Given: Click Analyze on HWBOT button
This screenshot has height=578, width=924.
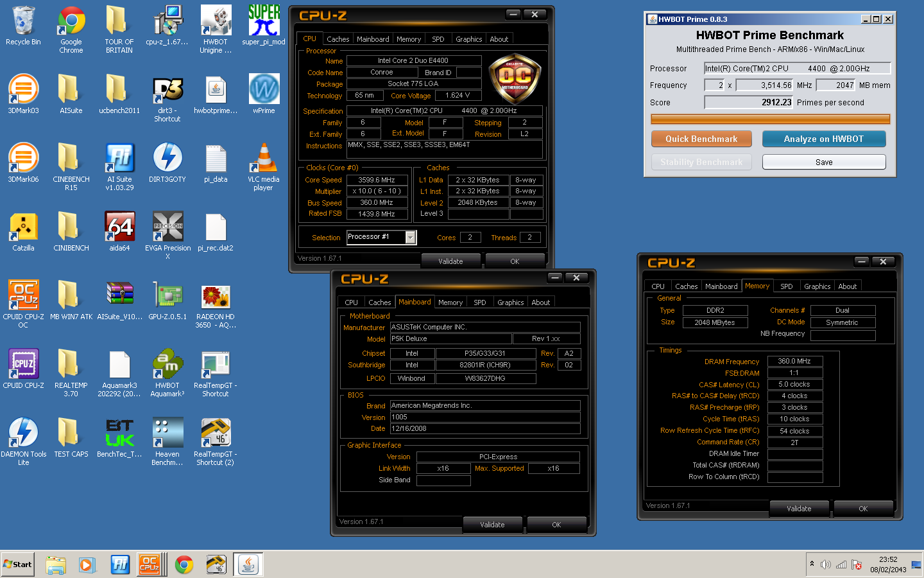Looking at the screenshot, I should [x=824, y=139].
